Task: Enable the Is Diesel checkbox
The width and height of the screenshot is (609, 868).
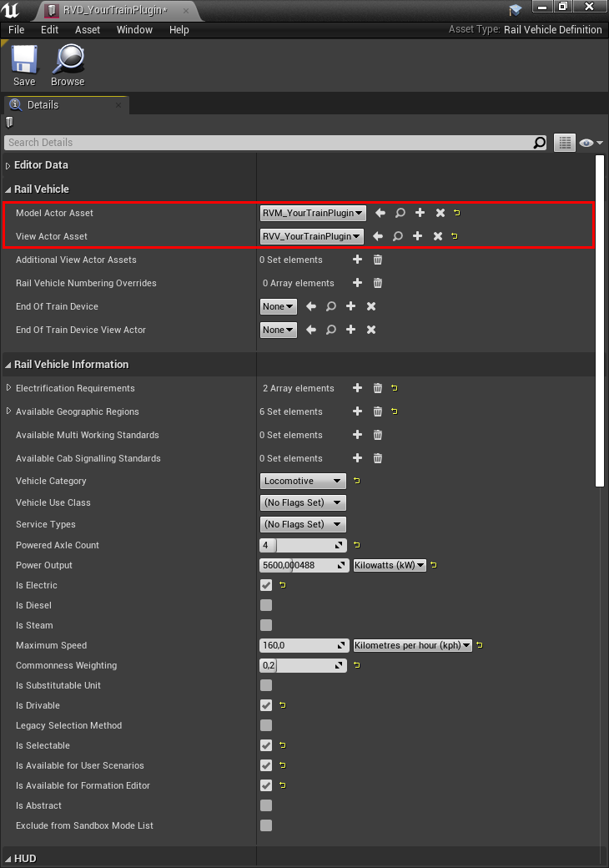Action: (x=266, y=605)
